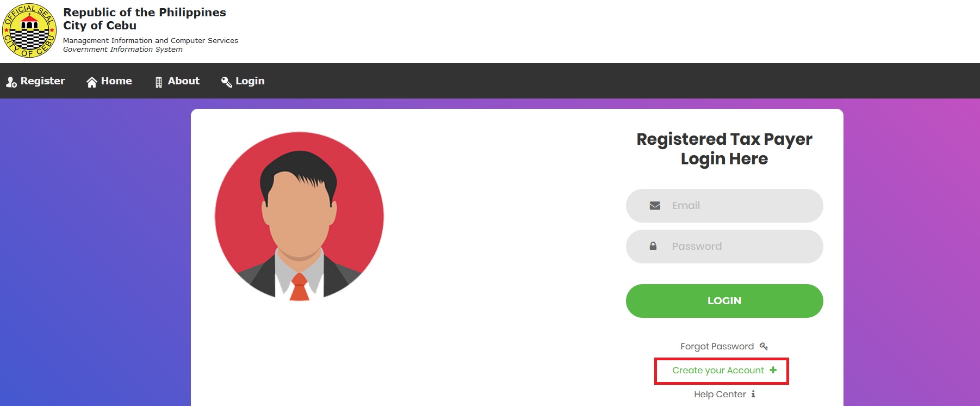Go to the Home menu item

pyautogui.click(x=116, y=81)
